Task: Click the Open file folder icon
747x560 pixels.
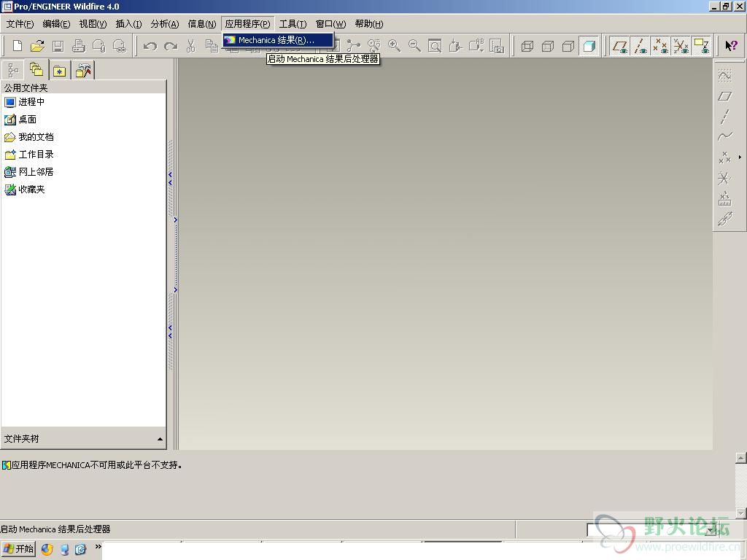Action: pyautogui.click(x=37, y=46)
